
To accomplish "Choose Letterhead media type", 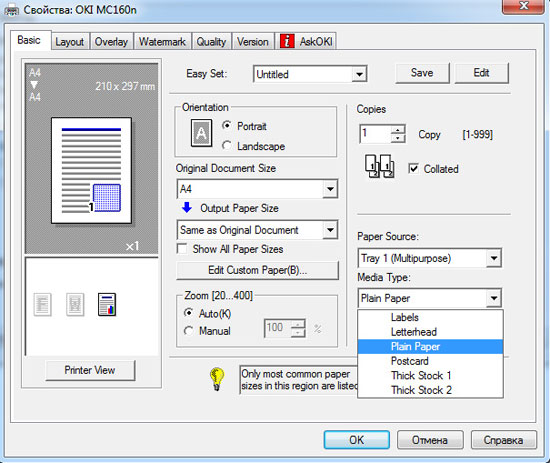I will 430,332.
